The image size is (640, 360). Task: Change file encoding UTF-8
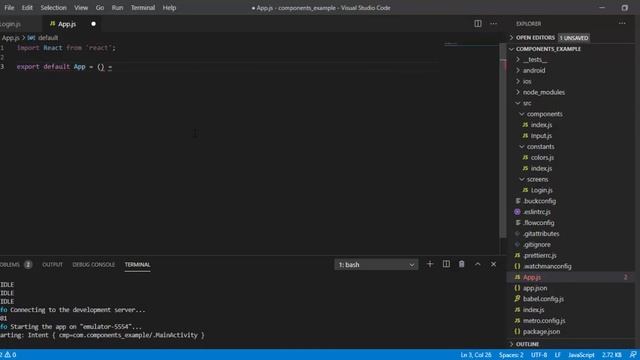coord(539,355)
